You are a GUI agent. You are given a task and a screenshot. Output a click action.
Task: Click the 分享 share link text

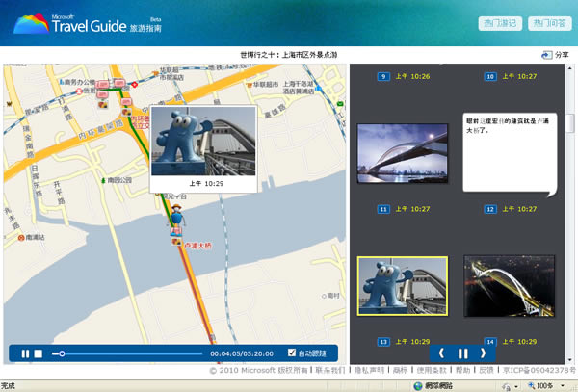click(x=562, y=55)
